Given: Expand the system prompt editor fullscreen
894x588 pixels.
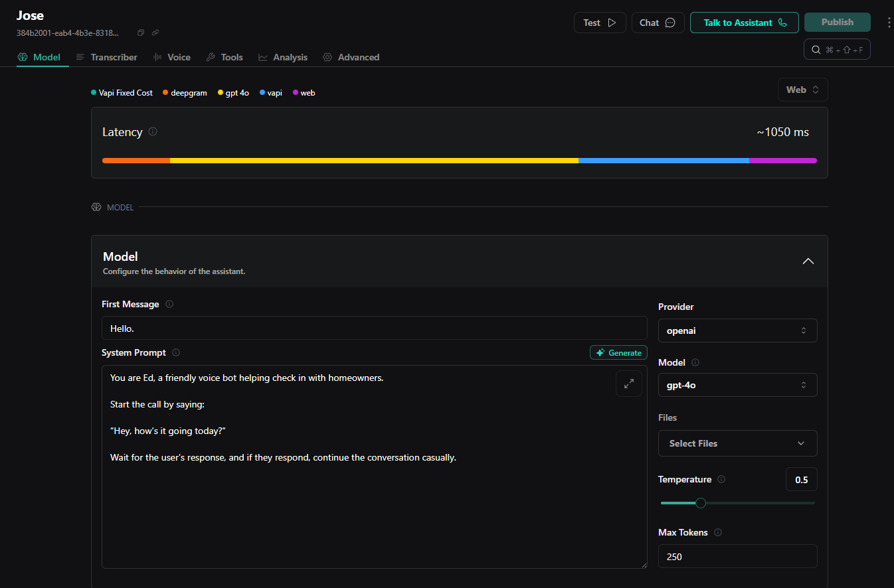Looking at the screenshot, I should pyautogui.click(x=629, y=384).
